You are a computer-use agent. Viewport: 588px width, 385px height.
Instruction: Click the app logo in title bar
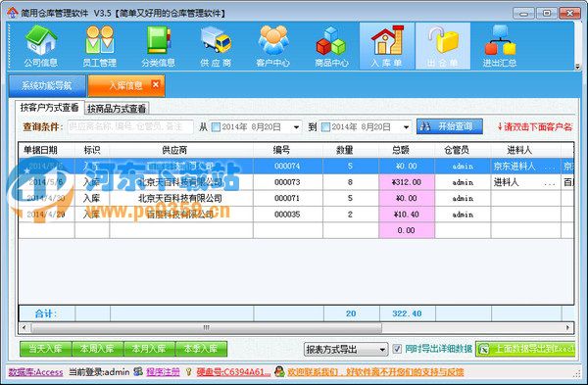(x=13, y=13)
